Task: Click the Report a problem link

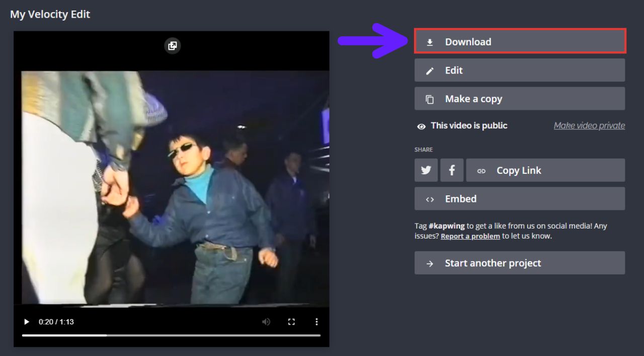Action: [x=470, y=236]
